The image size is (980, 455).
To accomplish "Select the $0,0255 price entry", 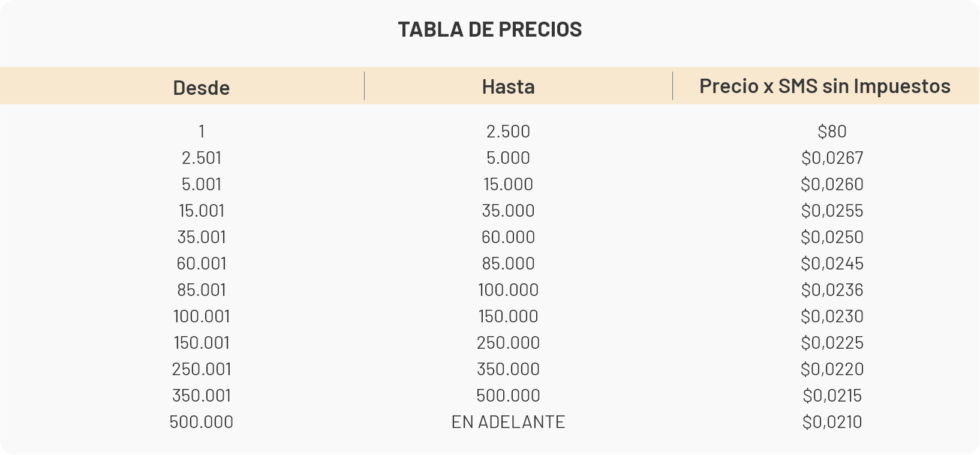I will click(832, 211).
